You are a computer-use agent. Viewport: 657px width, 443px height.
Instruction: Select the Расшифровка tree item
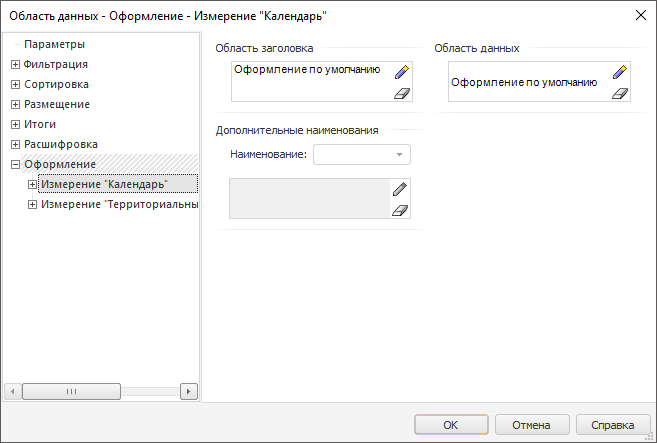tap(60, 144)
